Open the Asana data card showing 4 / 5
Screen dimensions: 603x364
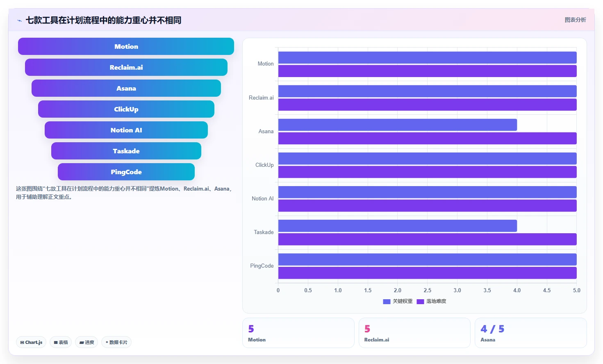pos(530,333)
